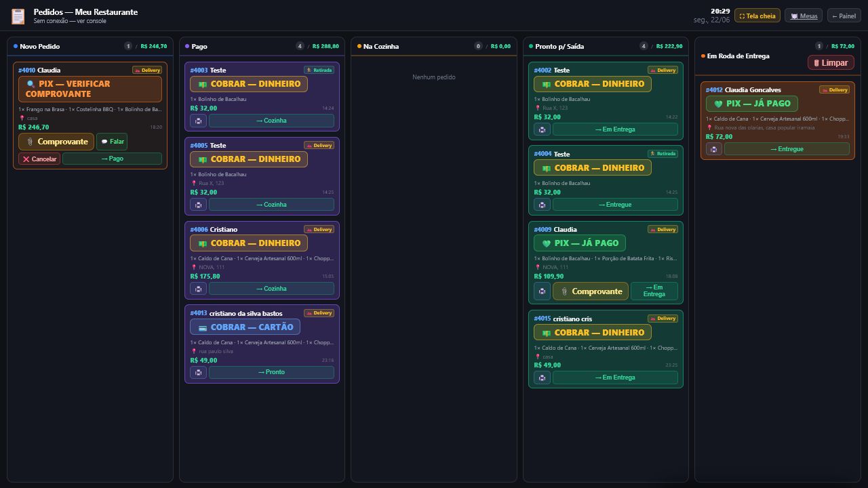Move order #4015 to Em Entrega
This screenshot has width=868, height=488.
[615, 378]
